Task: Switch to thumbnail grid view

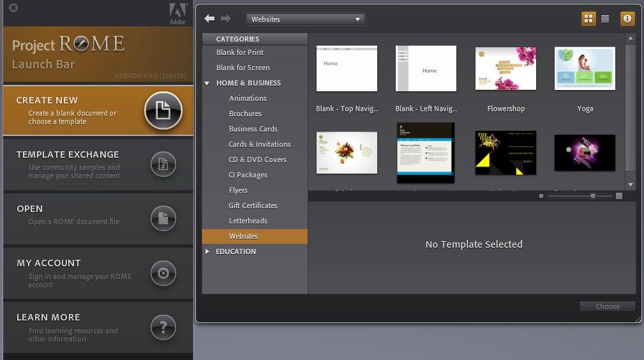Action: 588,19
